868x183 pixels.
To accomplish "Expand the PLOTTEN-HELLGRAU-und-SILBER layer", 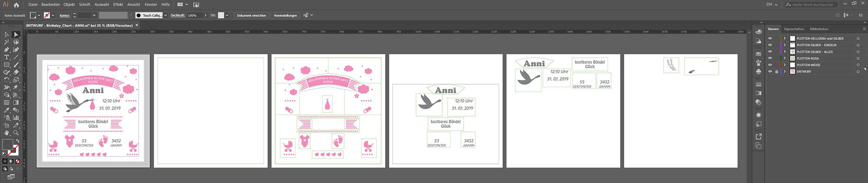I will (x=785, y=38).
